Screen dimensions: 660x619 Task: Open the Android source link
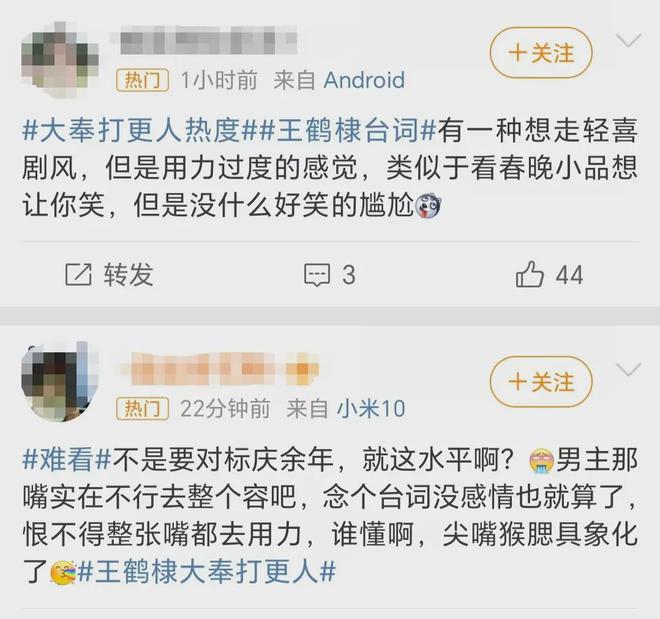point(365,80)
